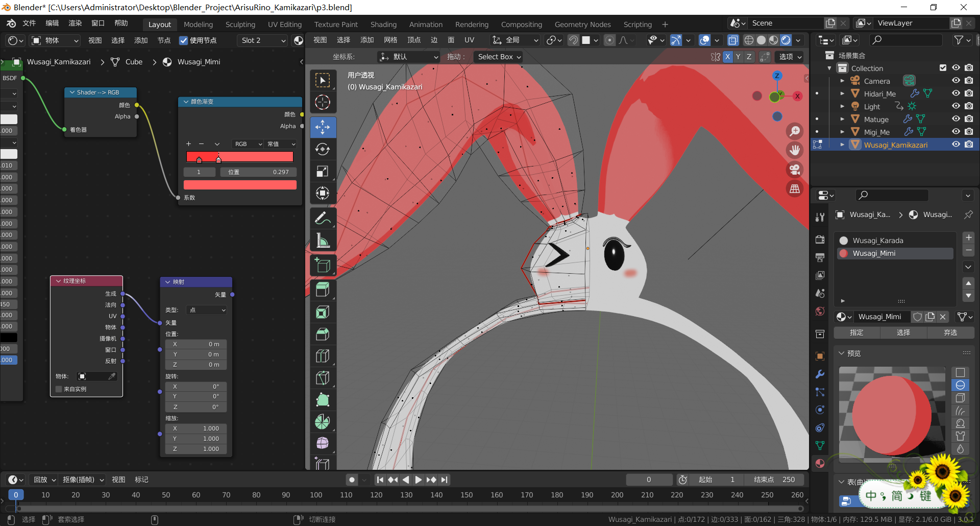This screenshot has width=980, height=526.
Task: Switch to the Shading workspace tab
Action: tap(383, 25)
